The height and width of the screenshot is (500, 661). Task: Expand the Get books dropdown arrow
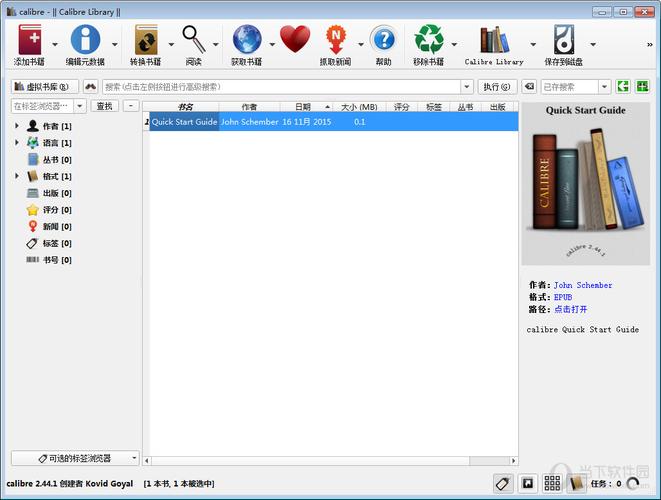pos(272,44)
